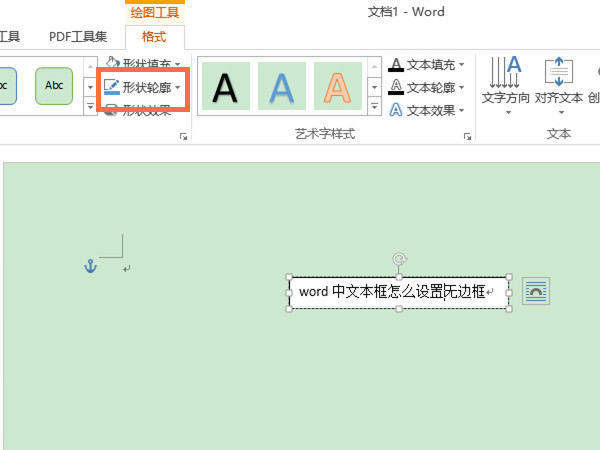Click the 绘图工具 contextual tab header
The width and height of the screenshot is (600, 450).
point(155,12)
